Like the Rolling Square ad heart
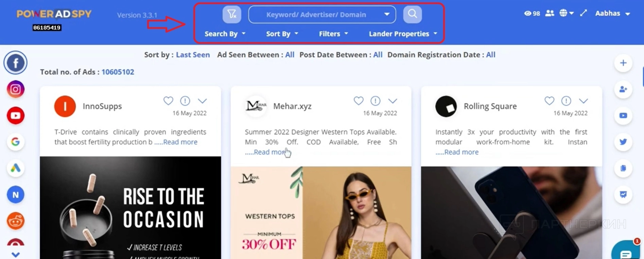Image resolution: width=644 pixels, height=259 pixels. pos(549,101)
